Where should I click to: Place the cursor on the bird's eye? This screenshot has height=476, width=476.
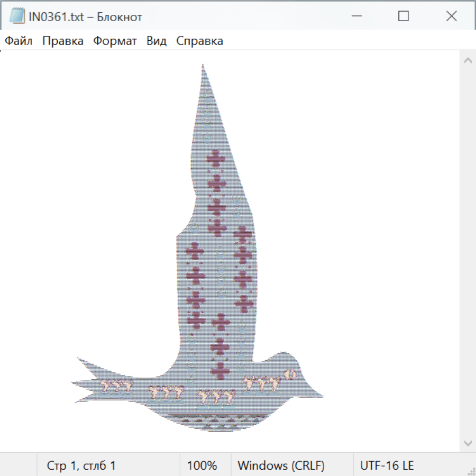coord(289,374)
